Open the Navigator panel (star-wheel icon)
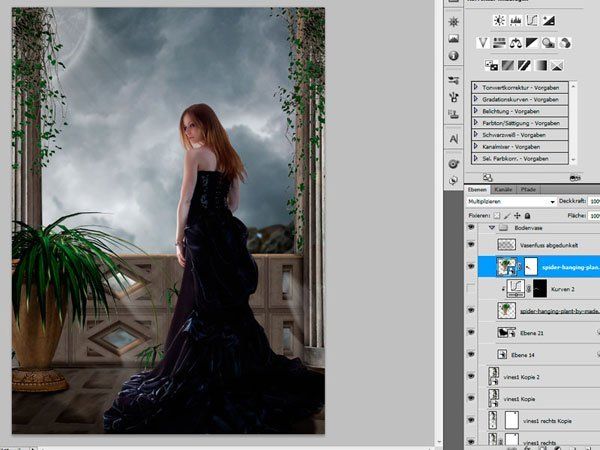Screen dimensions: 600x450 point(453,22)
